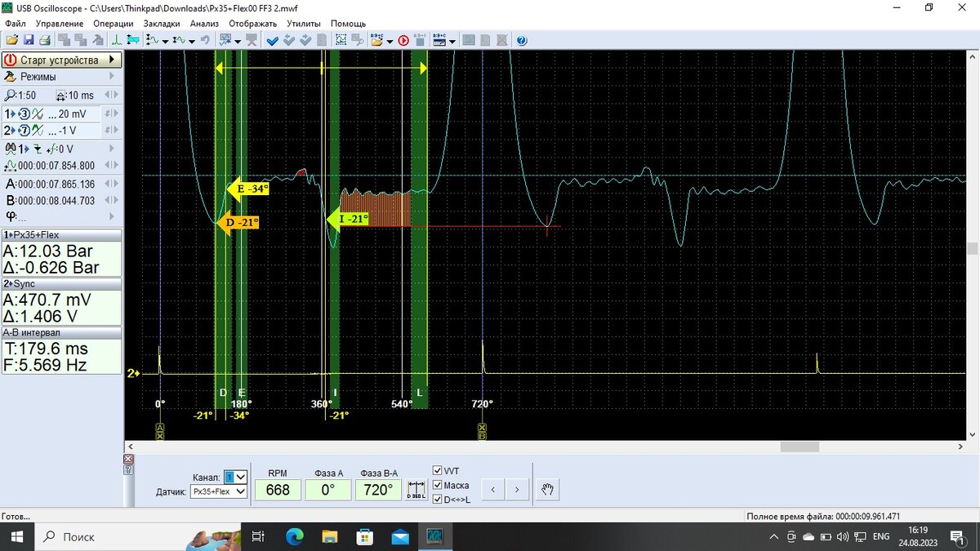
Task: Toggle the VVT checkbox
Action: [x=437, y=471]
